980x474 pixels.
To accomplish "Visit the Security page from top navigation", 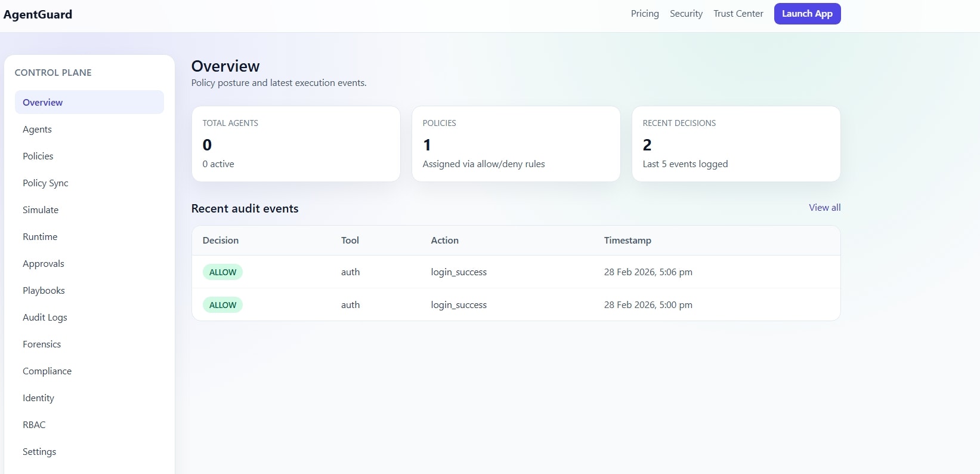I will click(686, 14).
